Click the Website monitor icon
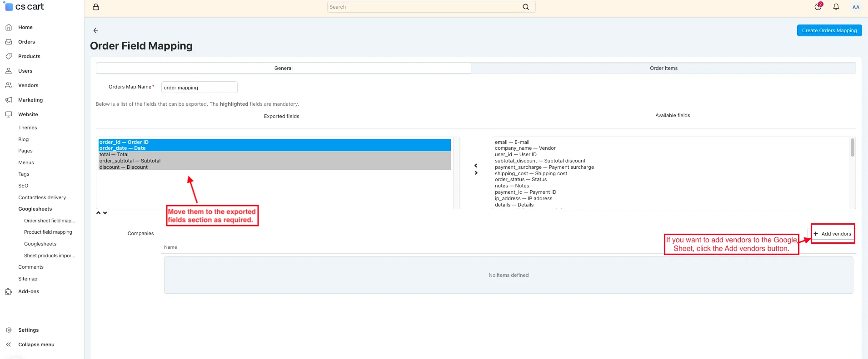The image size is (868, 359). tap(9, 114)
